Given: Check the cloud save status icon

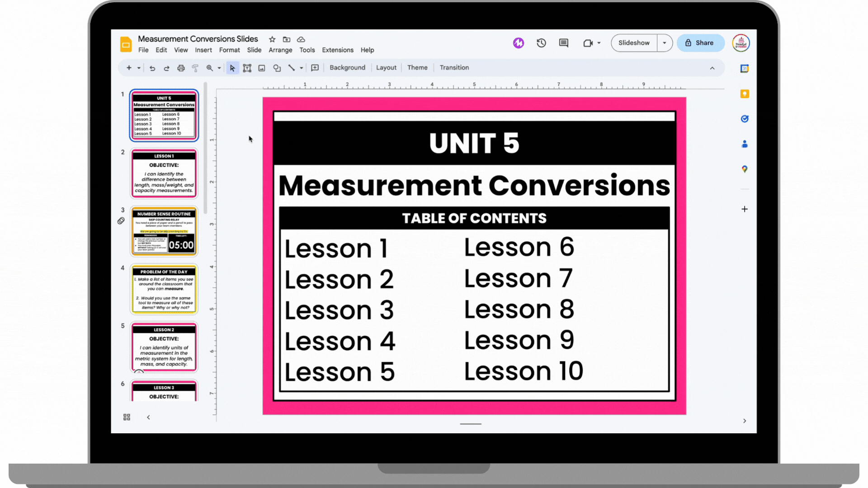Looking at the screenshot, I should tap(301, 39).
